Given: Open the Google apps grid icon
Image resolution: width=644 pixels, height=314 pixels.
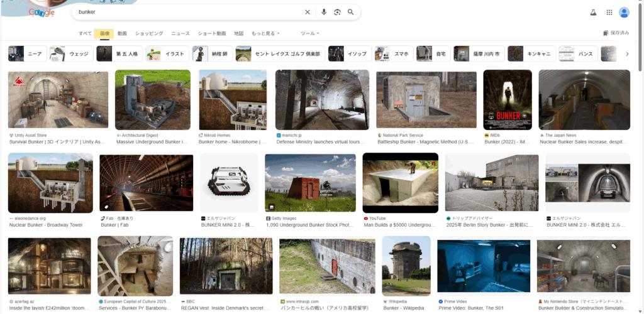Looking at the screenshot, I should [x=609, y=12].
